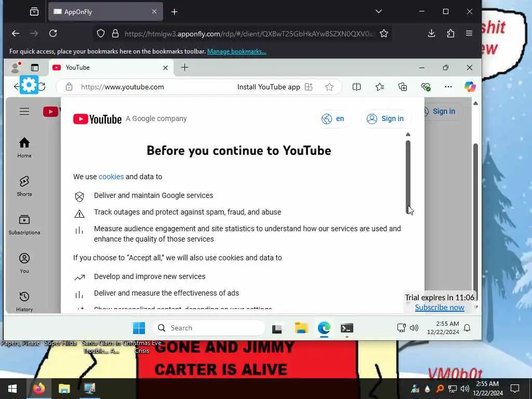Open Edge settings and more ellipsis
Screen dimensions: 532x399
(x=448, y=87)
